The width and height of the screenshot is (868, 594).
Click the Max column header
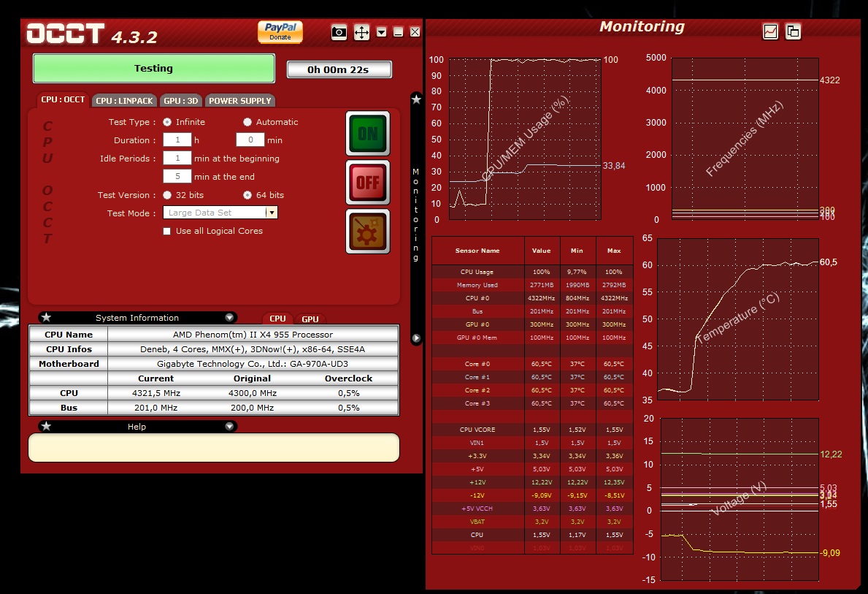(x=614, y=251)
